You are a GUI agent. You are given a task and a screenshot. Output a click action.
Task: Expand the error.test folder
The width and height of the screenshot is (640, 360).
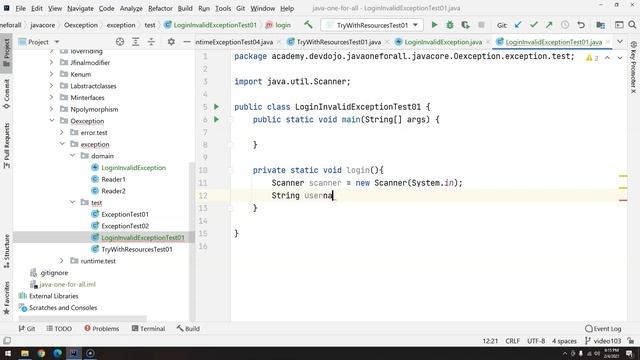(62, 132)
